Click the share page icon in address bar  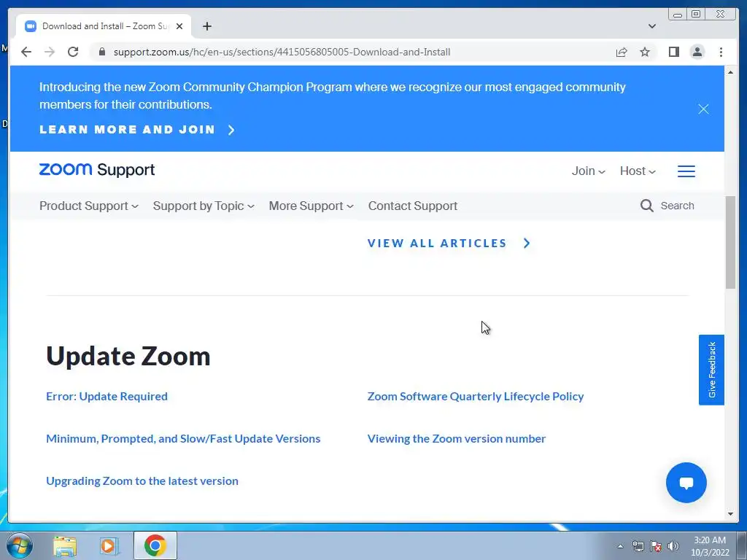[622, 52]
